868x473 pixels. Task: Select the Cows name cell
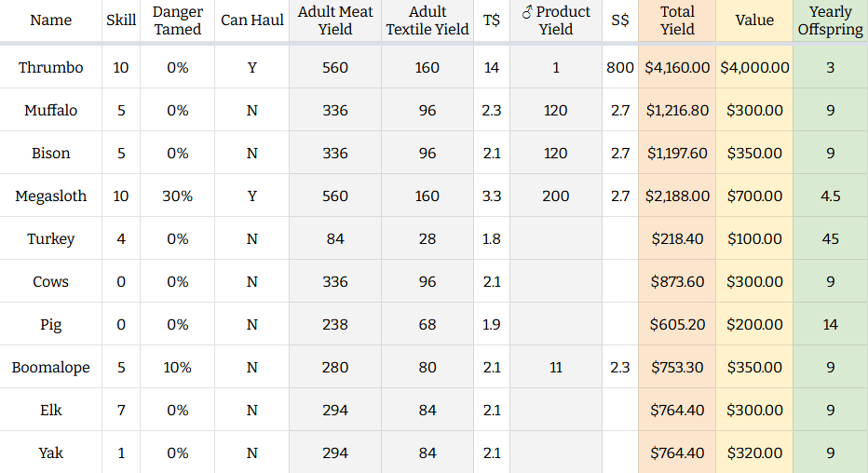pyautogui.click(x=50, y=282)
